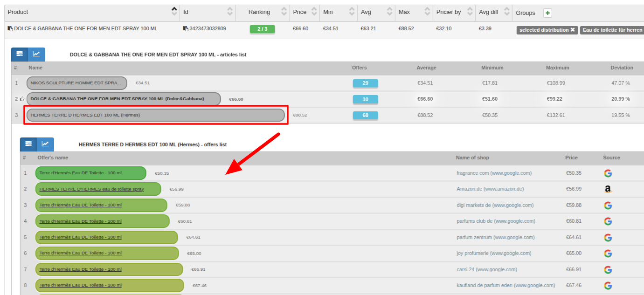Click shop digi markets de
Image resolution: width=644 pixels, height=295 pixels.
495,205
